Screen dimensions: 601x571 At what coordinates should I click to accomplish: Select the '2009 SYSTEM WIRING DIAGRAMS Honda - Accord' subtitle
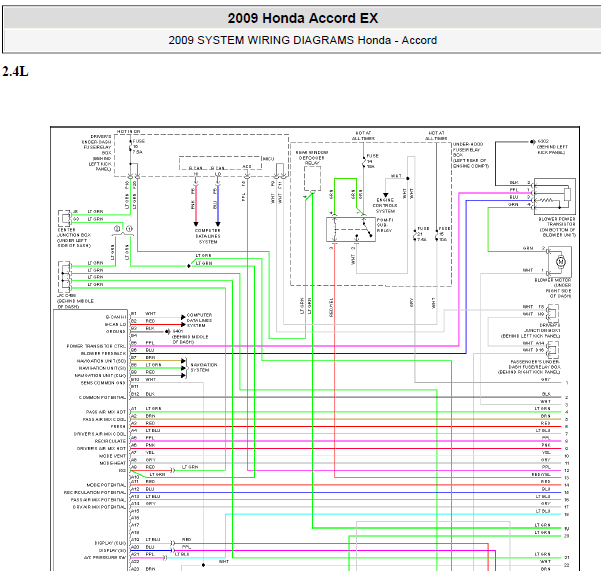point(302,40)
